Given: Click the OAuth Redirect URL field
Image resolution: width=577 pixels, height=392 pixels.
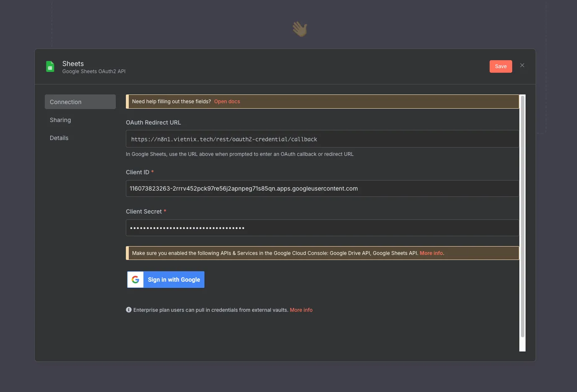Looking at the screenshot, I should (322, 139).
